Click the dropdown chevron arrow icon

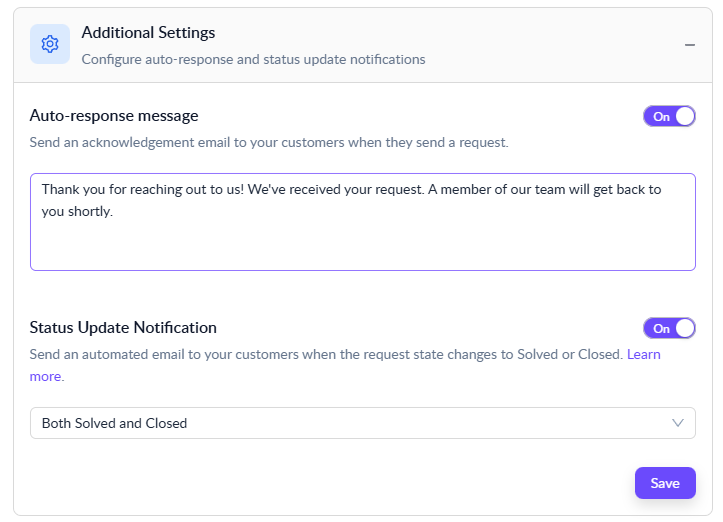click(x=678, y=423)
